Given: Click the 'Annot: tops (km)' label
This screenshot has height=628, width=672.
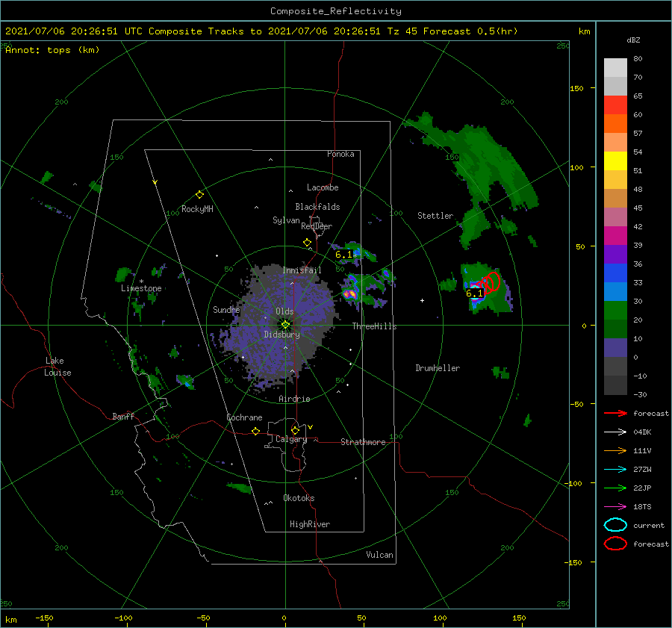Looking at the screenshot, I should click(52, 50).
